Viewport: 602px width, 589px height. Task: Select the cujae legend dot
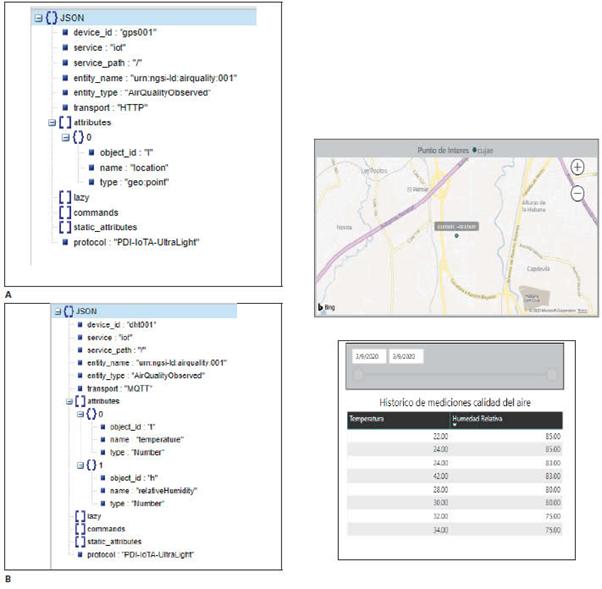[474, 149]
